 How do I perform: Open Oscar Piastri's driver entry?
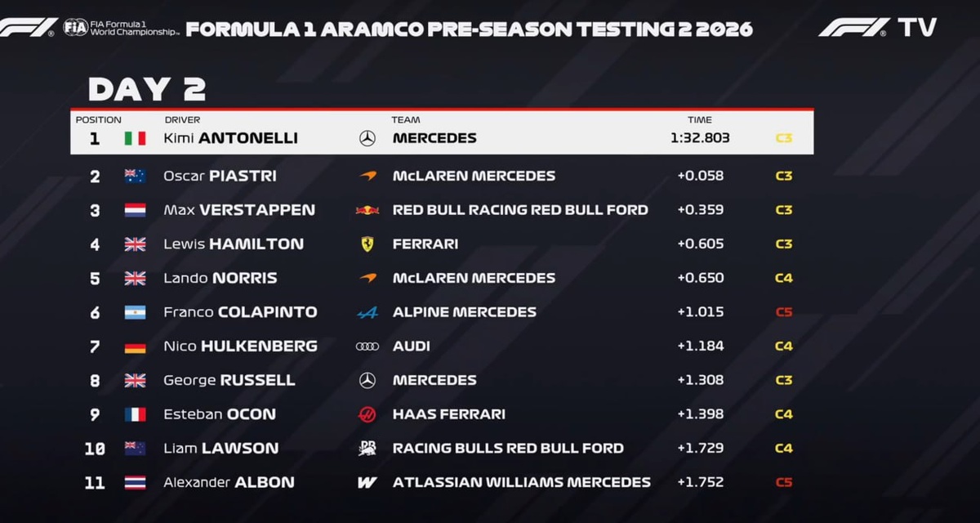220,176
